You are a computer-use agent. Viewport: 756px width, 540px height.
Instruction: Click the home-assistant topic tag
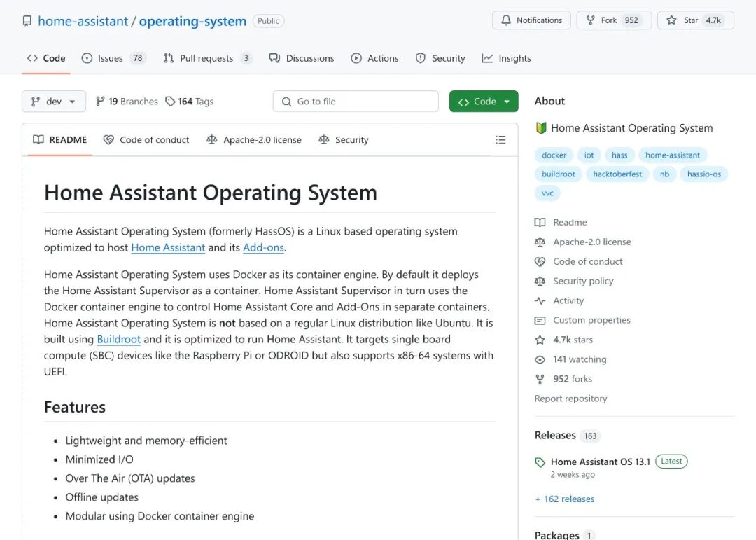point(673,155)
